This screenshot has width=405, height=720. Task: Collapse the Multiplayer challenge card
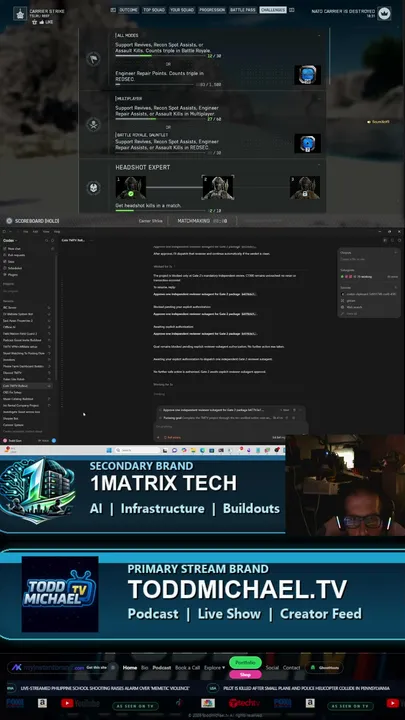point(319,99)
